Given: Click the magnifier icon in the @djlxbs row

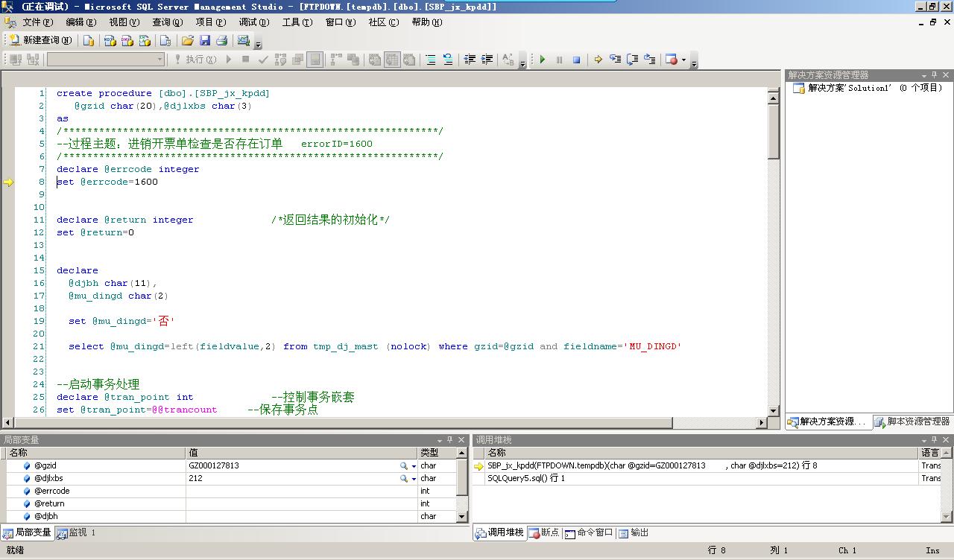Looking at the screenshot, I should click(404, 479).
